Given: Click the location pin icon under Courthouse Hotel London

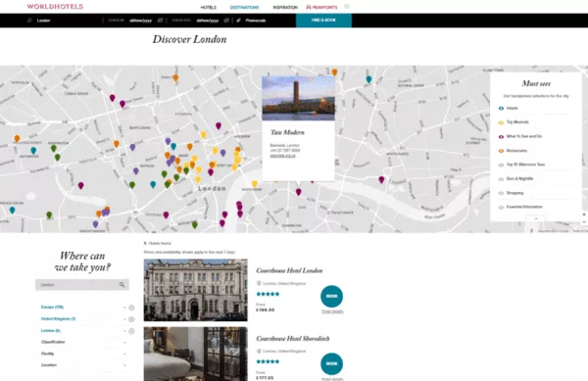Looking at the screenshot, I should pos(259,284).
